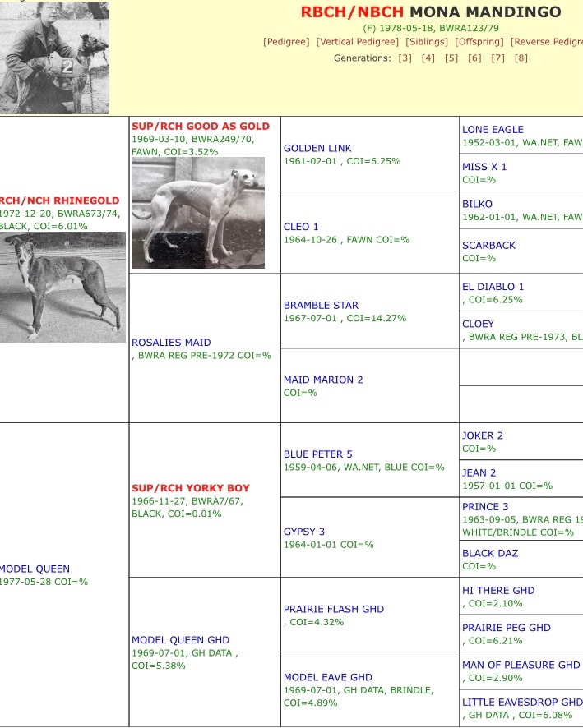This screenshot has height=728, width=583.
Task: Select Golden Link's 1961-02-01 date text
Action: [x=310, y=161]
